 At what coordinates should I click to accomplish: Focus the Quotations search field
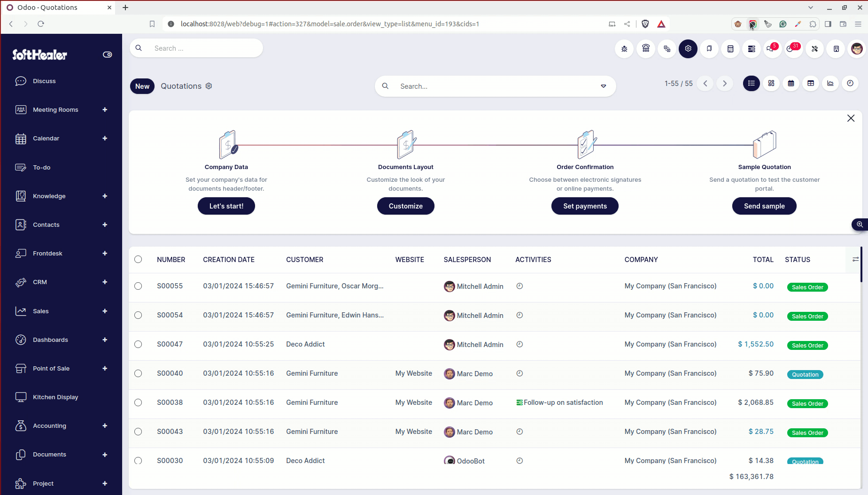496,86
